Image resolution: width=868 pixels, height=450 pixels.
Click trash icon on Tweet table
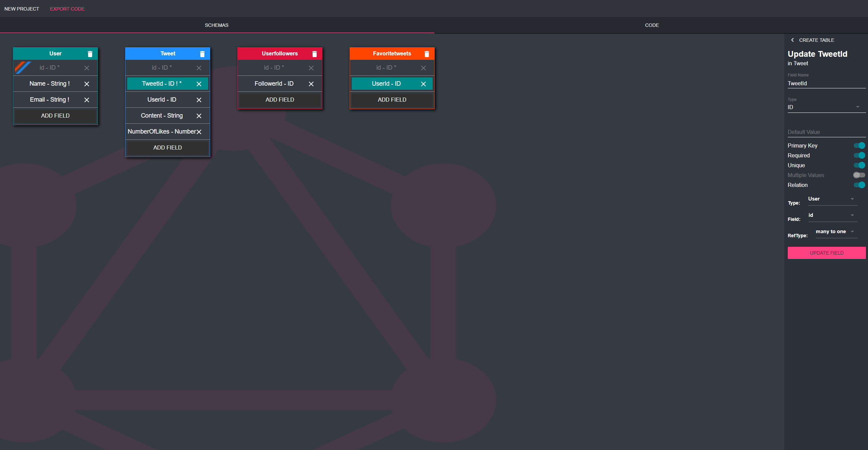click(202, 54)
